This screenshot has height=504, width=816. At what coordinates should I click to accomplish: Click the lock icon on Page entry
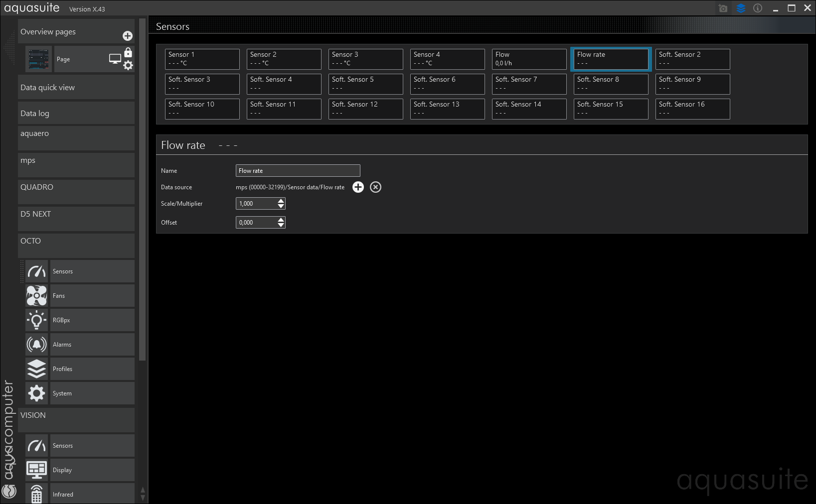coord(128,53)
